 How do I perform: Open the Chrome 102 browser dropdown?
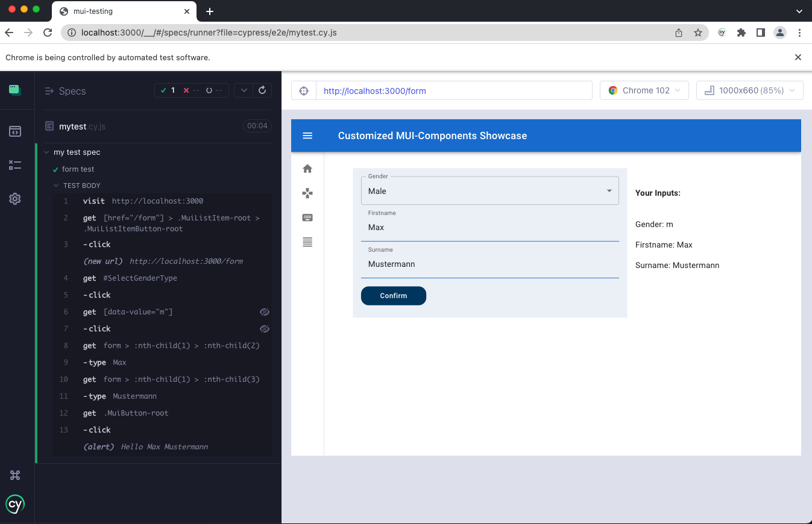tap(644, 90)
